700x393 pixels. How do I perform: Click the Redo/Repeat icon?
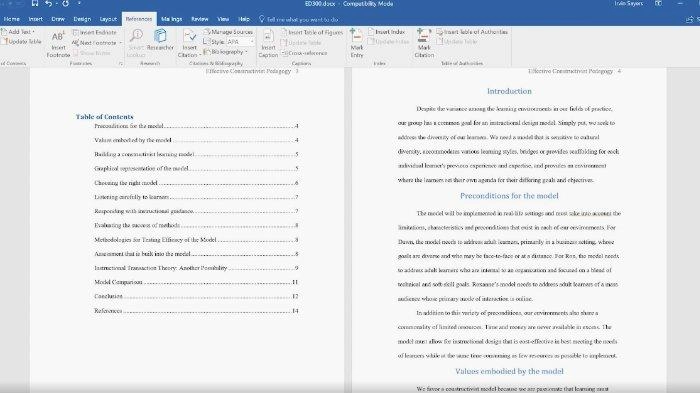(x=66, y=4)
